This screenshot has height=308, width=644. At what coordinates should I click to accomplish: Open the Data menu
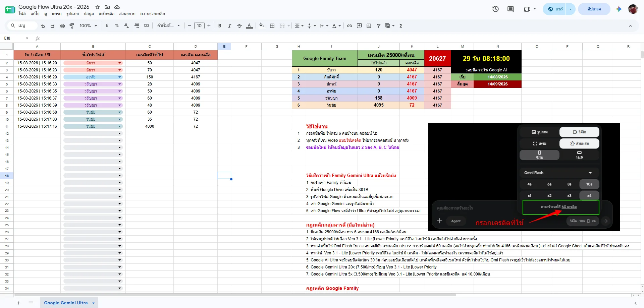coord(89,14)
